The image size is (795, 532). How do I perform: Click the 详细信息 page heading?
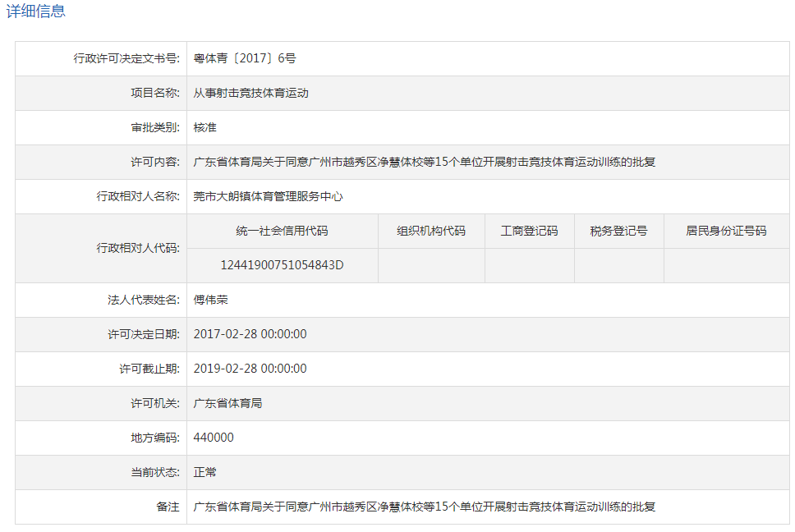pyautogui.click(x=36, y=11)
